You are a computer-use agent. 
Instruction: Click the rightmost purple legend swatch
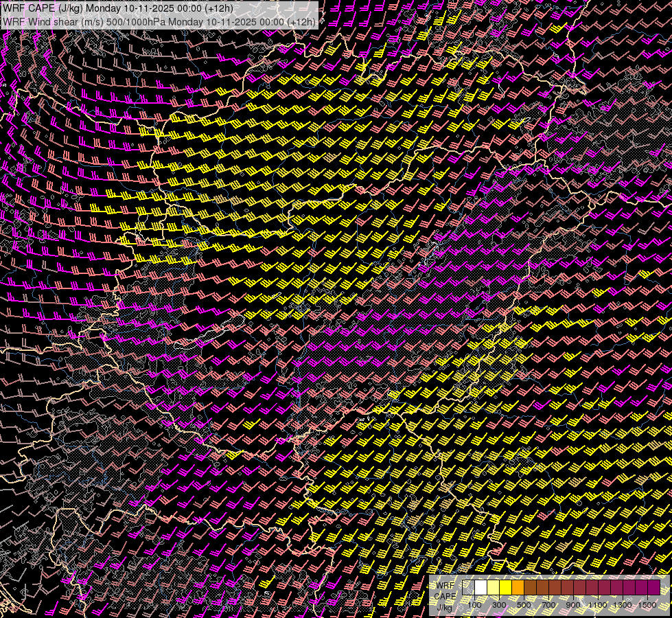click(653, 588)
